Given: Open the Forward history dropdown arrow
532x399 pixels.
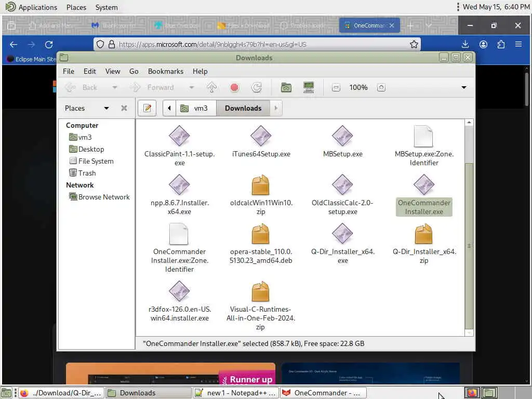Looking at the screenshot, I should [192, 87].
